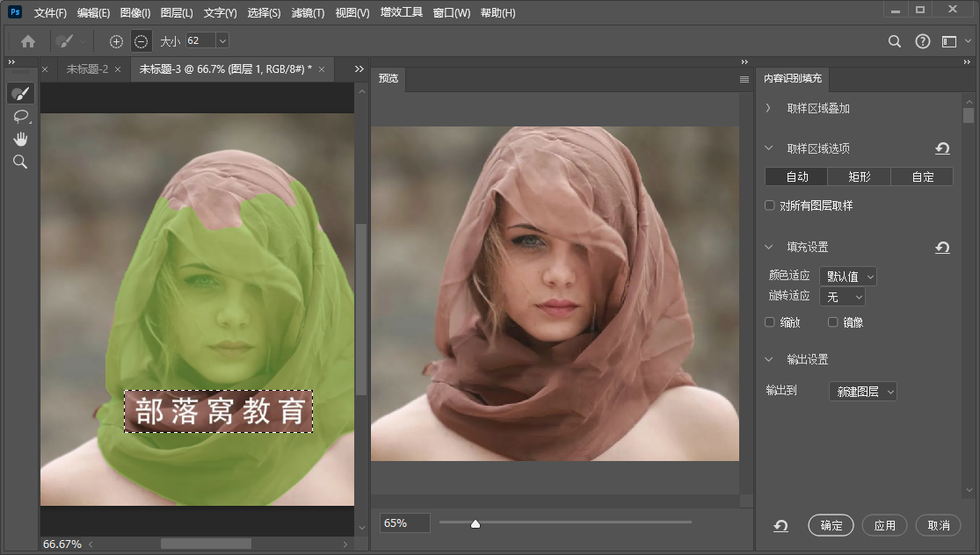Click the 取消 button
Image resolution: width=980 pixels, height=555 pixels.
938,525
